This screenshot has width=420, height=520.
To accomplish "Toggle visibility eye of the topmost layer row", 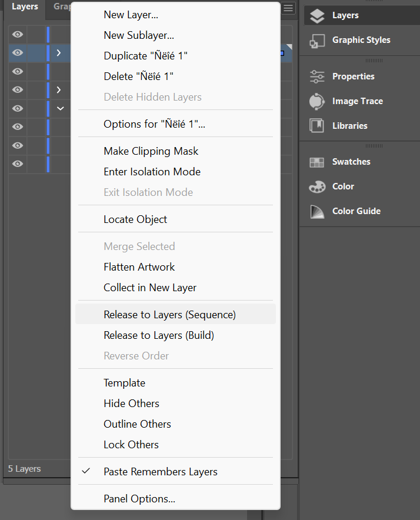I will pyautogui.click(x=18, y=34).
